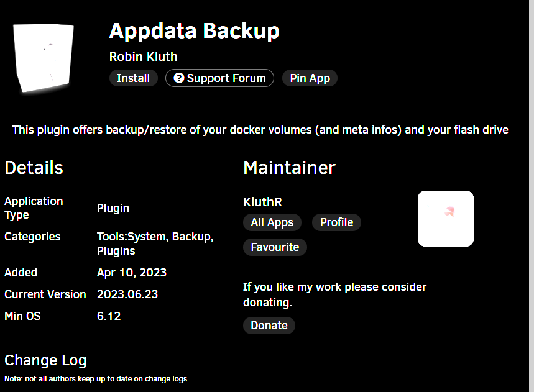
Task: Show All Apps from maintainer KluthR
Action: [x=272, y=222]
